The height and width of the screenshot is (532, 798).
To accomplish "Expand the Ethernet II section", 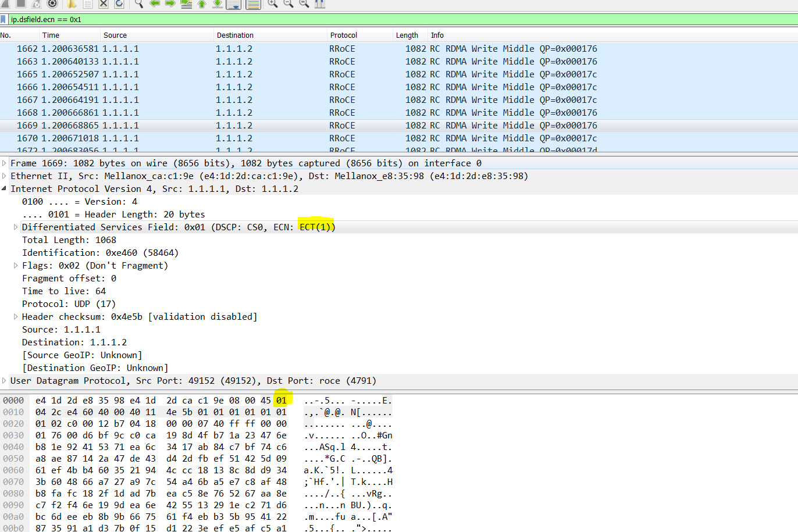I will (x=5, y=176).
